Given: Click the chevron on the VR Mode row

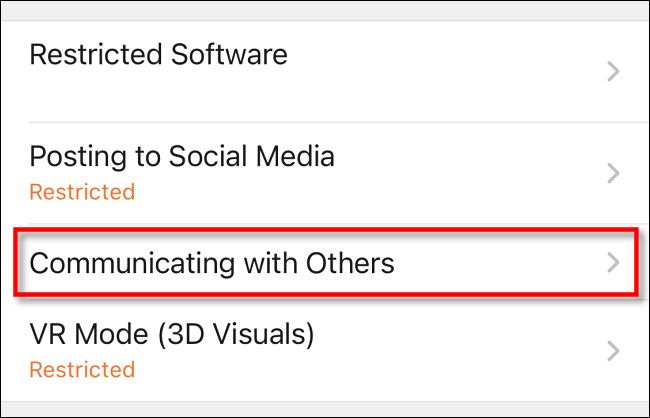Looking at the screenshot, I should (x=614, y=351).
